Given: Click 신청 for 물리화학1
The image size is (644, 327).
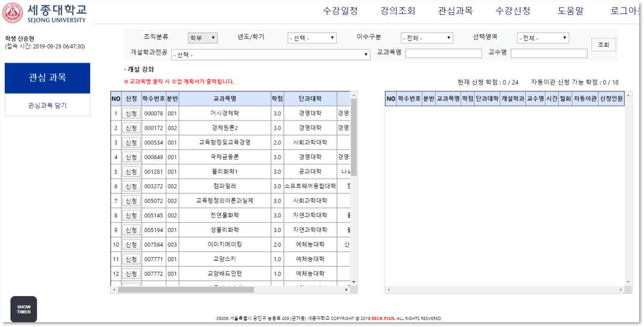Looking at the screenshot, I should 131,172.
